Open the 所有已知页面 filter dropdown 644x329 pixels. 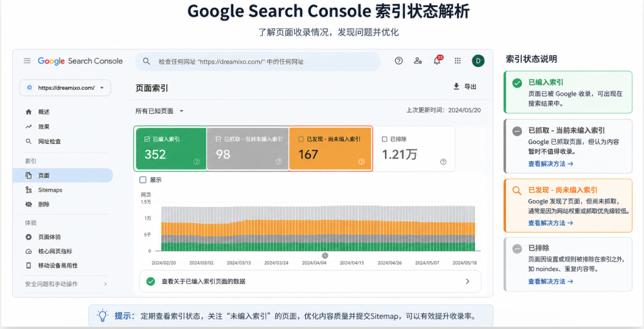tap(160, 111)
